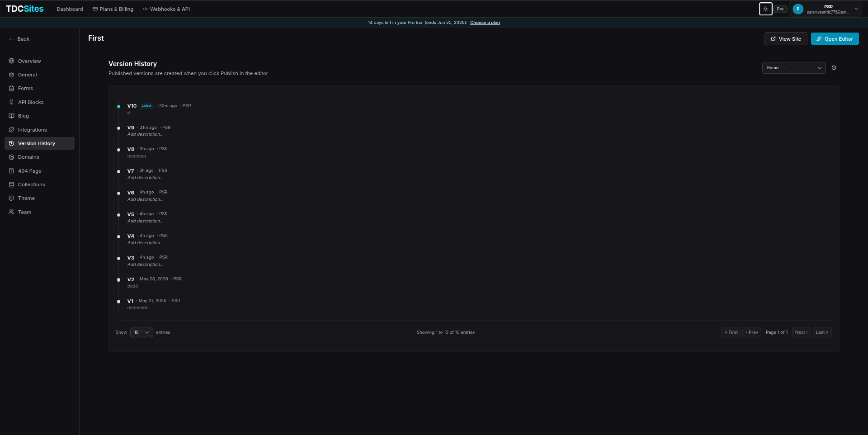The image size is (868, 435).
Task: Click the General gear icon in sidebar
Action: (12, 75)
